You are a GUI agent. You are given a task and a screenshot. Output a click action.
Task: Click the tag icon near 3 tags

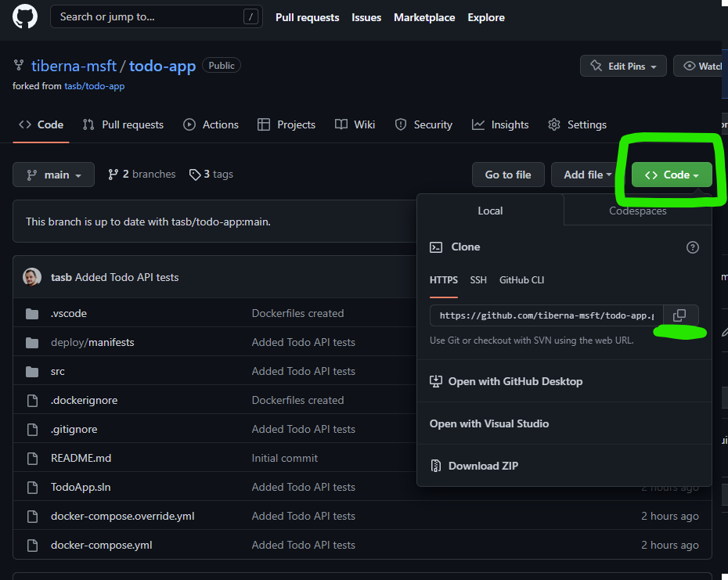pyautogui.click(x=195, y=174)
